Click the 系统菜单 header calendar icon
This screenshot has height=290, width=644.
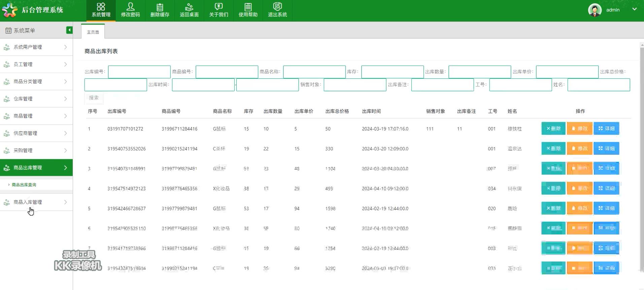[8, 31]
